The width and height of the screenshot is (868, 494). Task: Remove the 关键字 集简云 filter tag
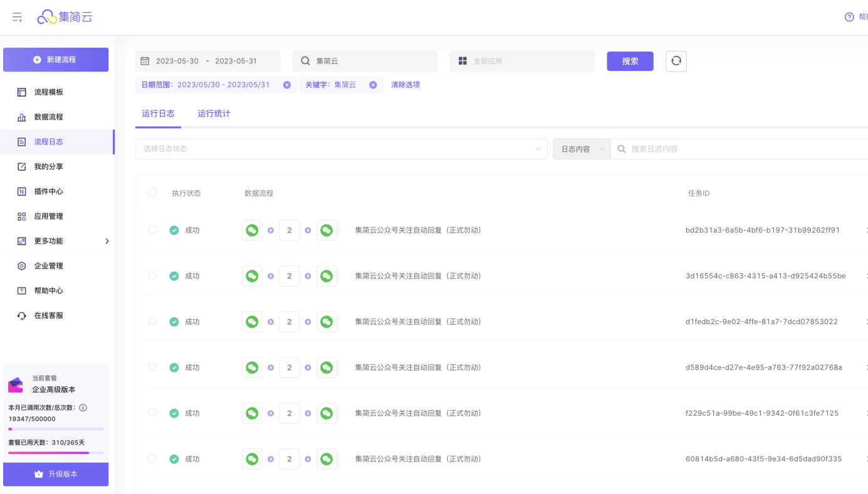point(373,85)
